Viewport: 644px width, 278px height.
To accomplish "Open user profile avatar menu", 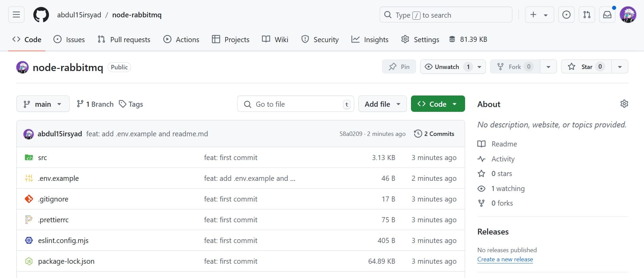I will pyautogui.click(x=628, y=15).
